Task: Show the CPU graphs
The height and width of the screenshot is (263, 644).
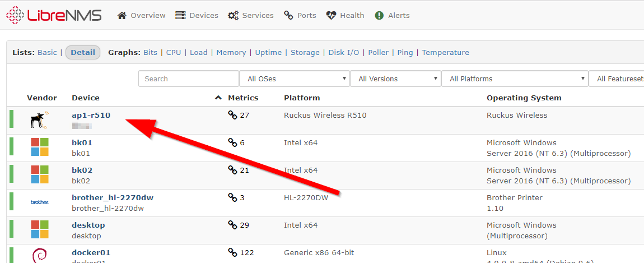Action: (174, 52)
